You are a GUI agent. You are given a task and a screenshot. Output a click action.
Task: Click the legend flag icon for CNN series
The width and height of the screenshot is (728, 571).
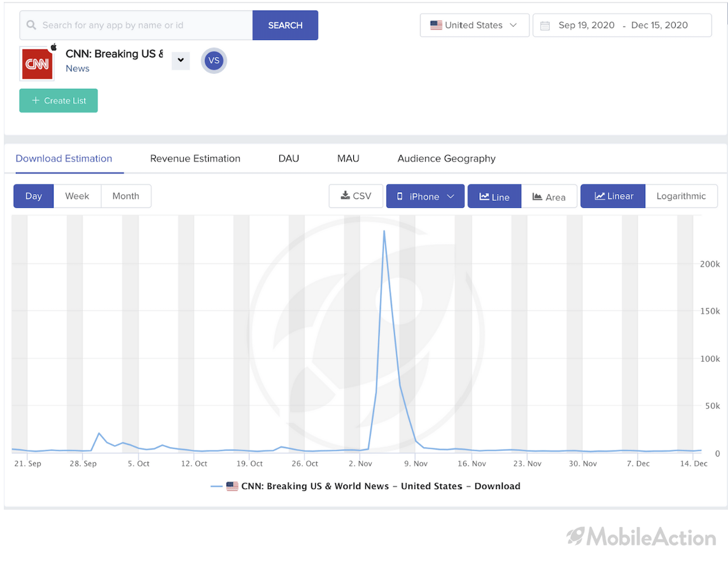tap(232, 486)
